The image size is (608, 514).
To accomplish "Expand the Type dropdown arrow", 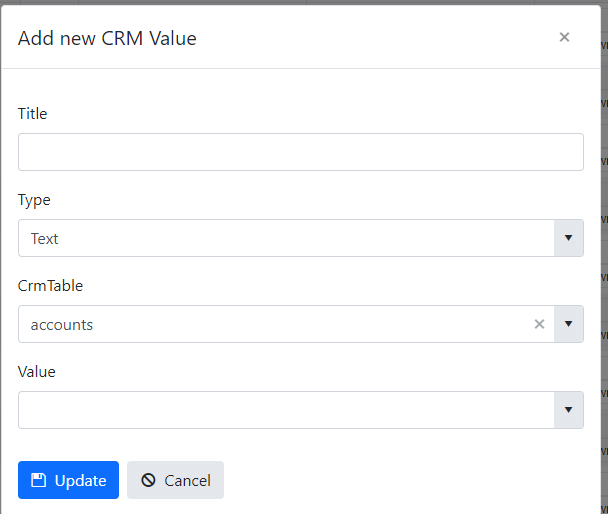I will [568, 238].
